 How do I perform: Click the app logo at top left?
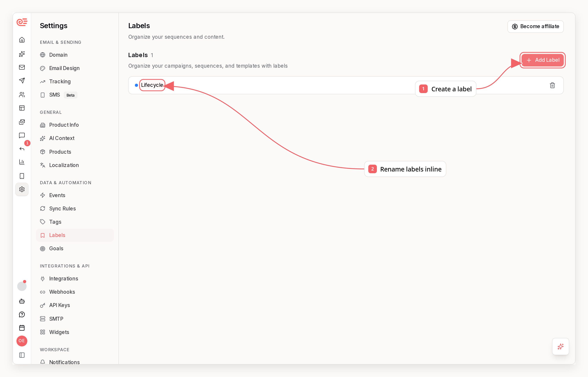pos(22,22)
